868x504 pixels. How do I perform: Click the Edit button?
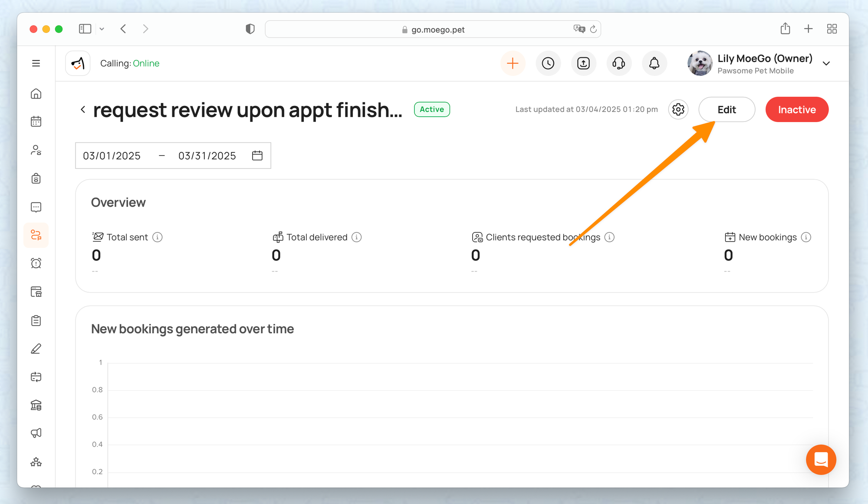click(x=727, y=109)
